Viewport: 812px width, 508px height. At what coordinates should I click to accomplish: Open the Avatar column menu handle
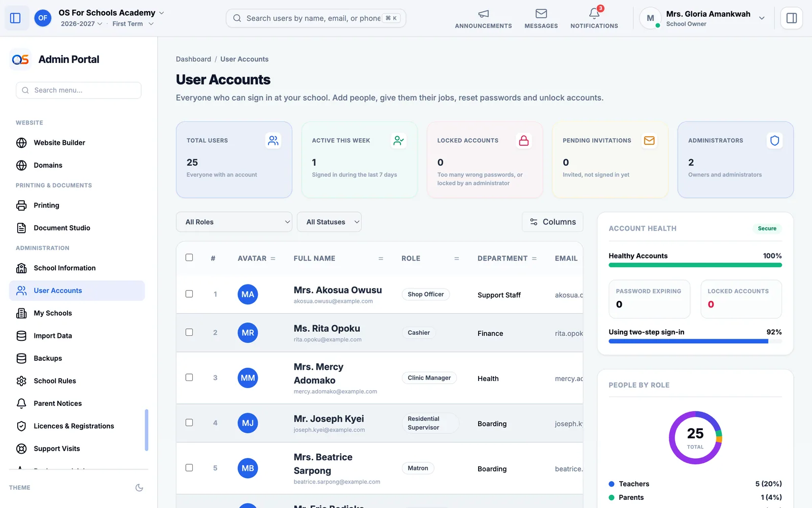click(273, 259)
